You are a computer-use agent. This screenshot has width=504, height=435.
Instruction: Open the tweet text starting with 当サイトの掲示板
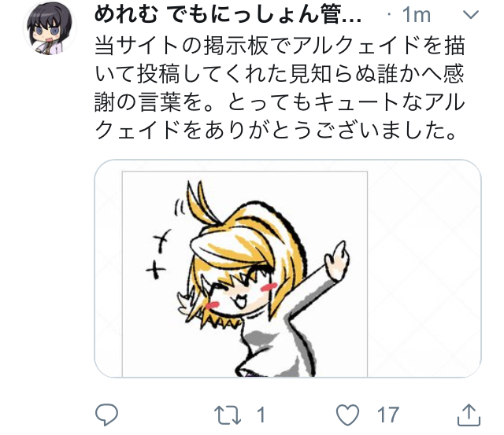pyautogui.click(x=280, y=87)
